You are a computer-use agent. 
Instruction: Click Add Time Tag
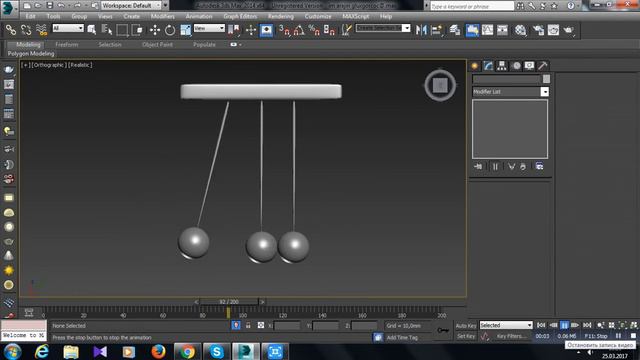402,338
